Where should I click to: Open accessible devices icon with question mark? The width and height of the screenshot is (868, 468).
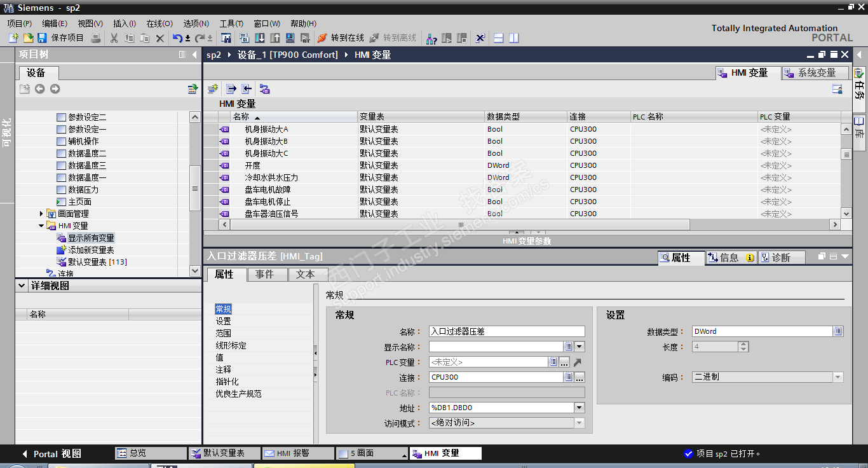tap(431, 38)
